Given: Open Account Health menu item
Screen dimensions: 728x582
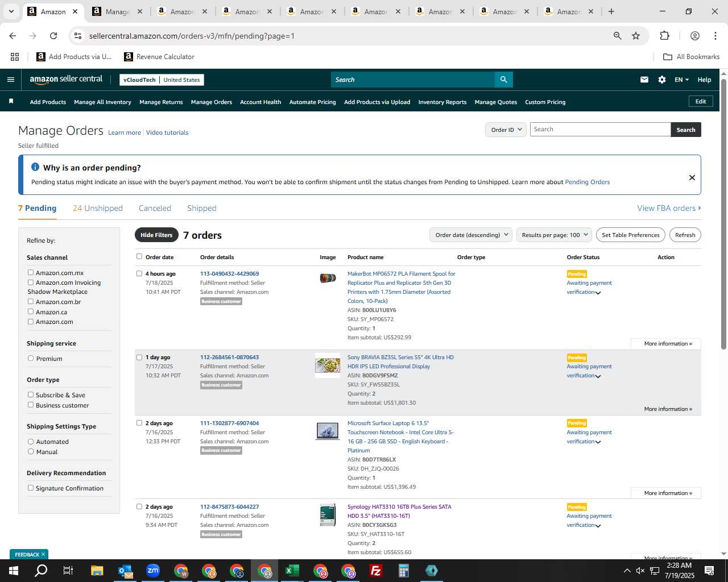Looking at the screenshot, I should (260, 102).
